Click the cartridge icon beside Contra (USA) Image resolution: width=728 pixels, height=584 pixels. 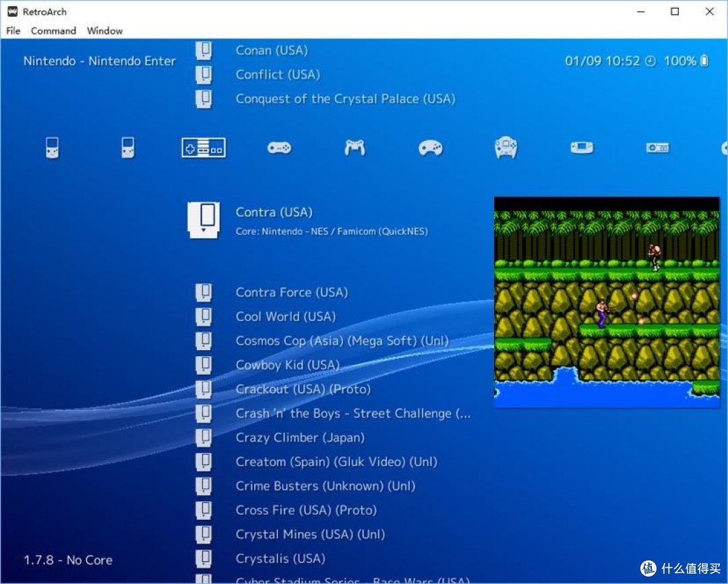(204, 221)
